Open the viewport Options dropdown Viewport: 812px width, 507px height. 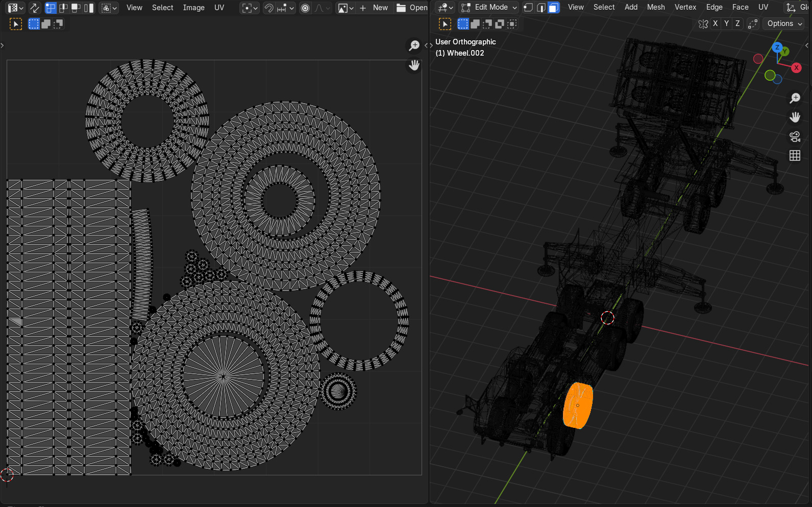click(784, 23)
